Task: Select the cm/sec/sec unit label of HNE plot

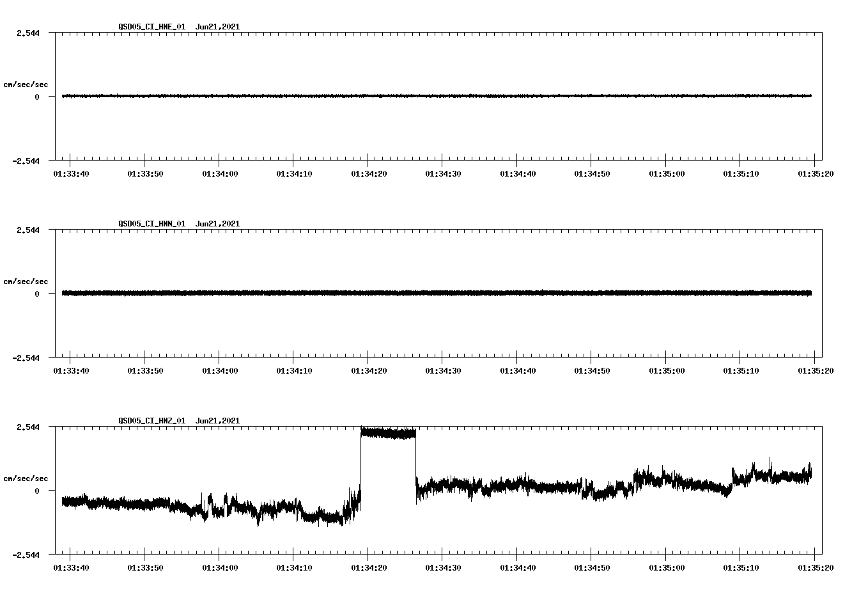Action: [x=26, y=84]
